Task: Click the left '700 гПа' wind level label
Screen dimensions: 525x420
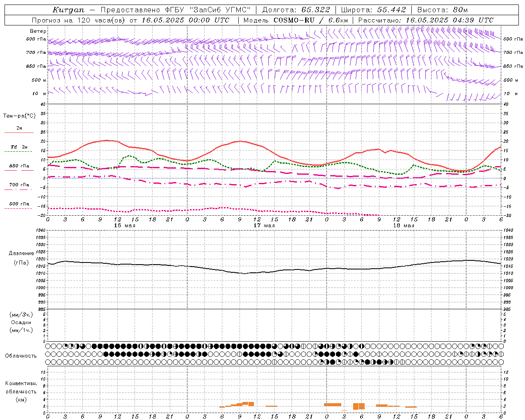Action: tap(36, 52)
